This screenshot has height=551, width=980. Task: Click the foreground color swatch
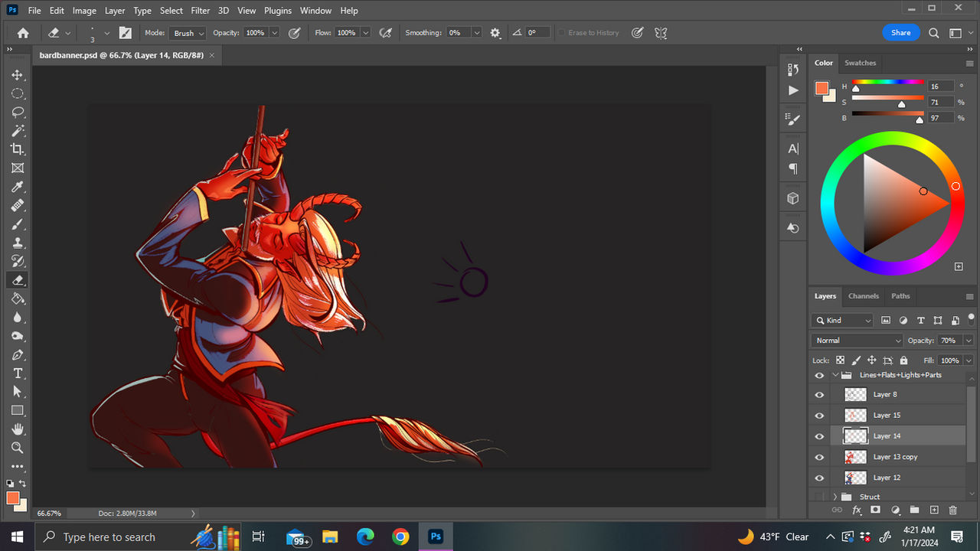pyautogui.click(x=11, y=498)
